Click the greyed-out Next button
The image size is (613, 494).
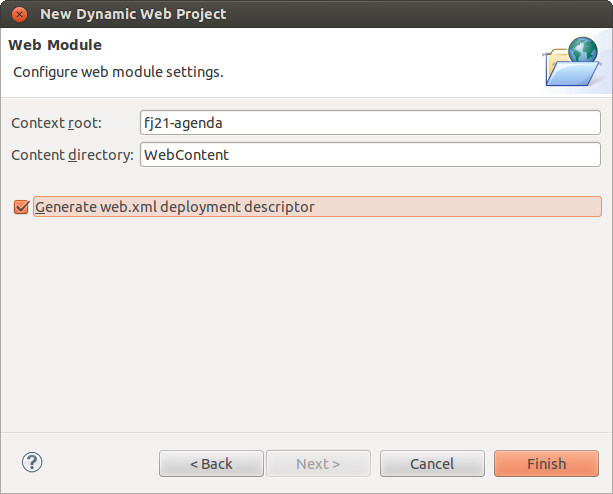click(318, 464)
